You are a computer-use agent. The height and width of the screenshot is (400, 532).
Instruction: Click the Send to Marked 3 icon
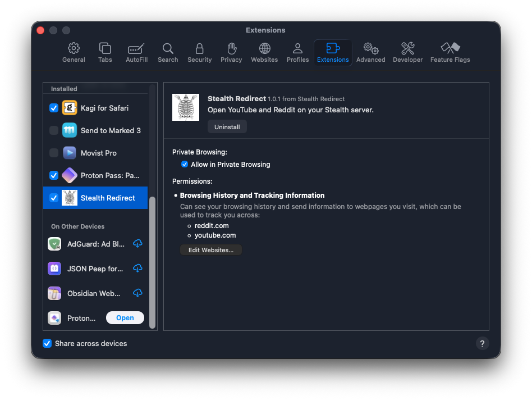(70, 130)
